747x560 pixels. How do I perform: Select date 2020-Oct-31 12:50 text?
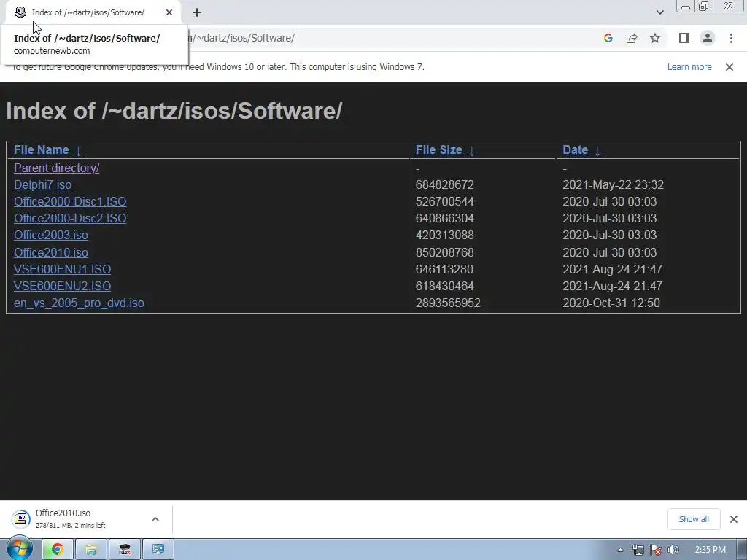pos(611,303)
